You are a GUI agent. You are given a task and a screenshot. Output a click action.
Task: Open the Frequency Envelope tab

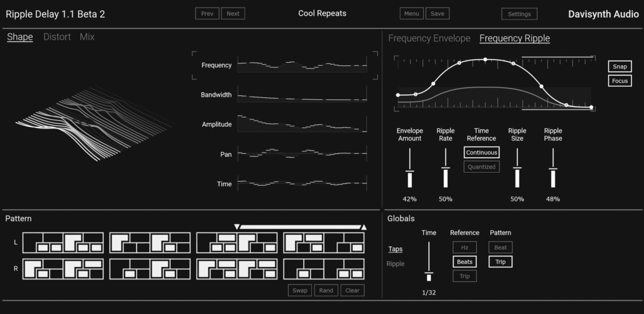[x=429, y=38]
